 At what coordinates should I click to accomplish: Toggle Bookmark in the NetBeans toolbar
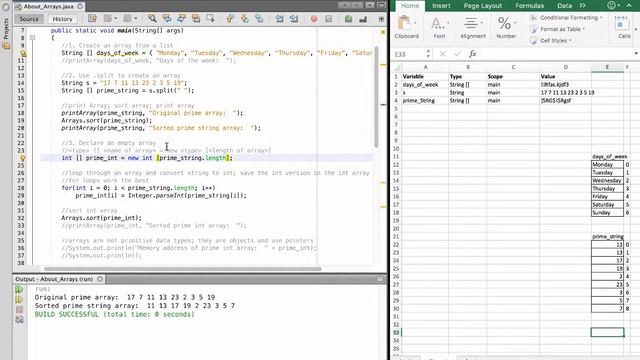[x=259, y=19]
